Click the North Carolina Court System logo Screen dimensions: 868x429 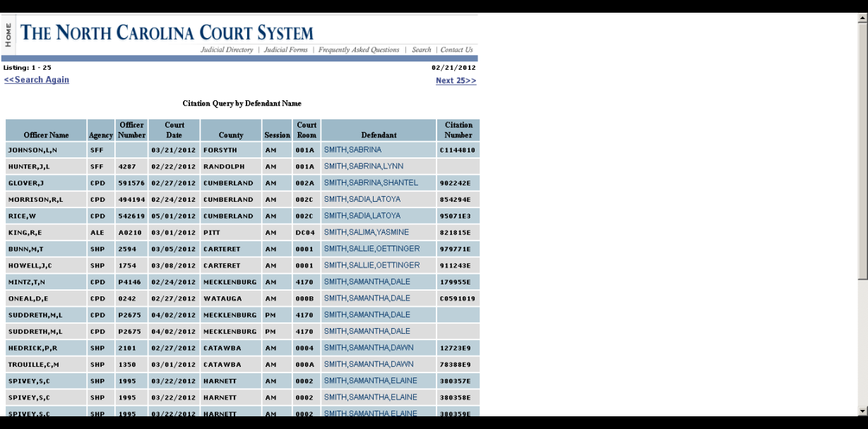click(167, 31)
